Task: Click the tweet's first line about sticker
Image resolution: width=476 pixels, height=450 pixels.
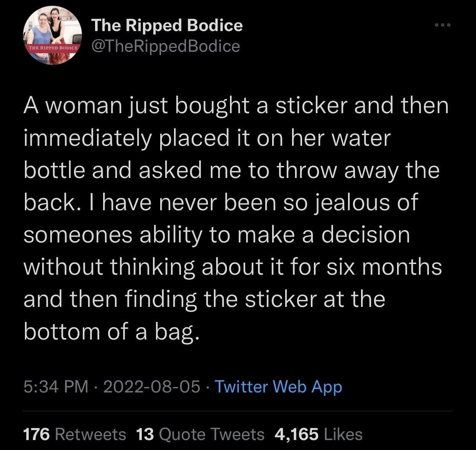Action: coord(236,105)
